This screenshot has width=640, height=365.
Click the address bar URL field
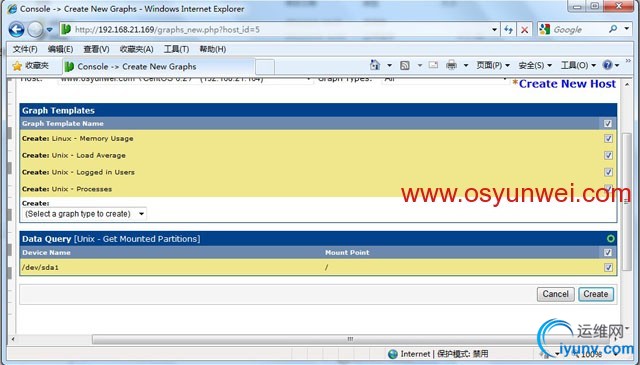point(276,29)
